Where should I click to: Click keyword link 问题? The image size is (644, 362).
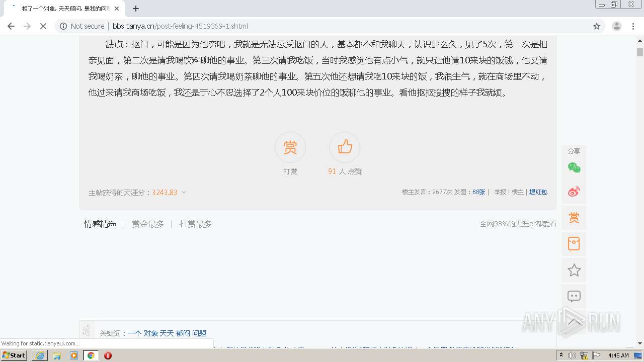(x=199, y=333)
